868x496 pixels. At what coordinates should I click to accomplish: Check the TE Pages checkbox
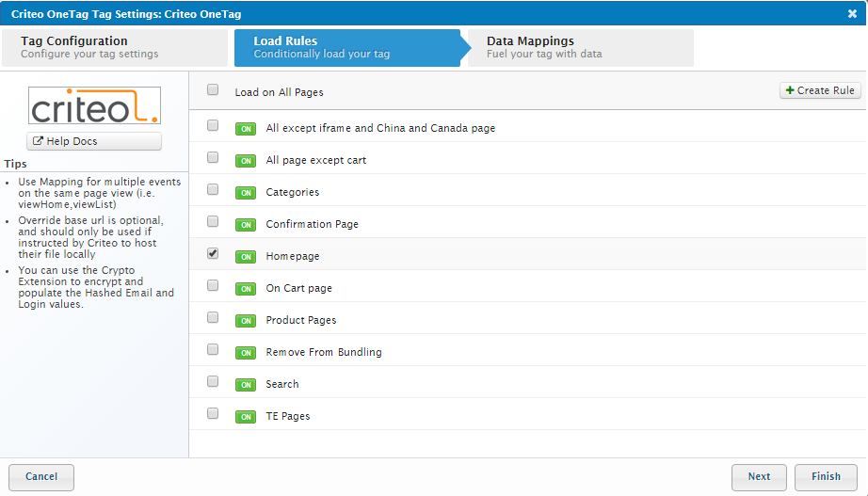tap(213, 413)
